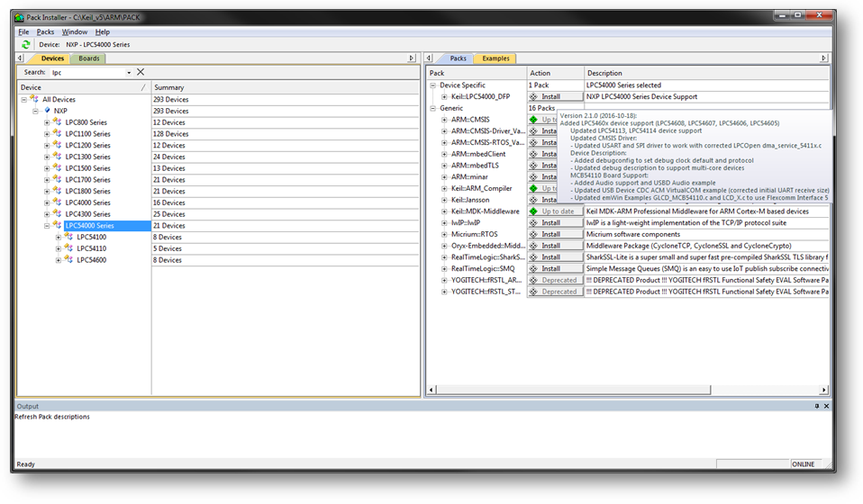Click the NXP vendor diamond icon
This screenshot has width=863, height=504.
(48, 111)
